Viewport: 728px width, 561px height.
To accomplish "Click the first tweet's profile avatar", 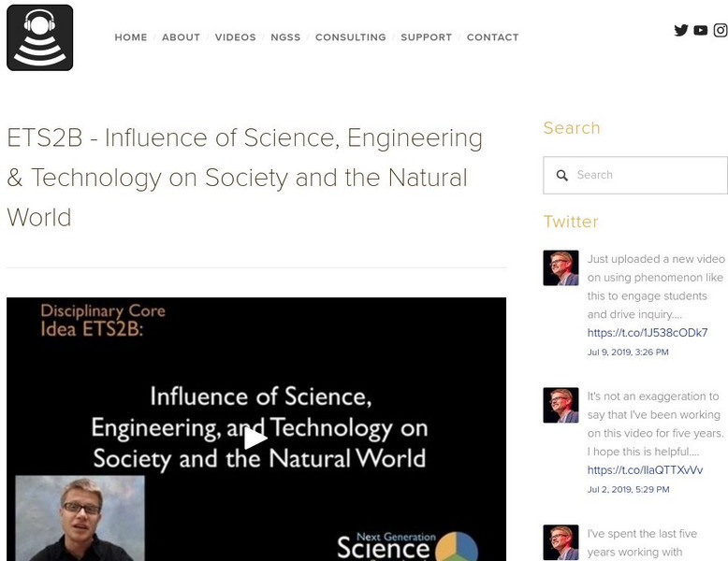I will (x=561, y=267).
